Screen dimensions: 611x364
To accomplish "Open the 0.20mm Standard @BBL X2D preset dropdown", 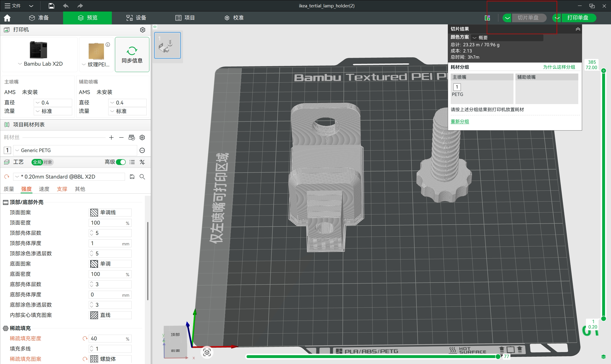I will click(69, 177).
